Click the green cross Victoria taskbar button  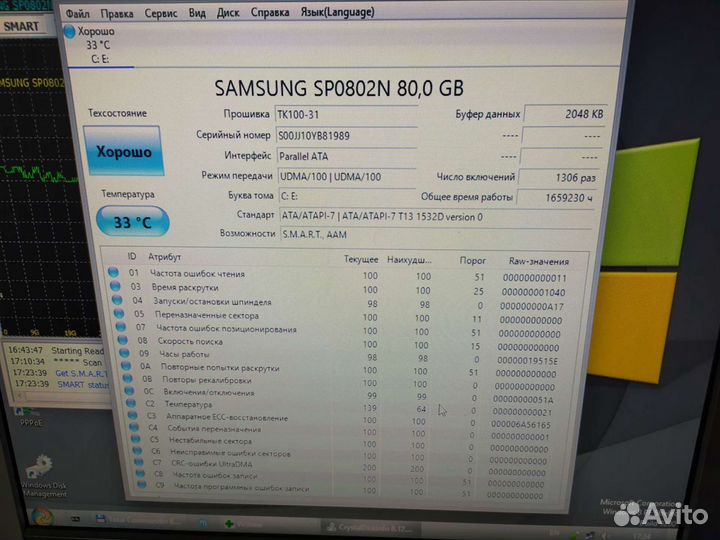pos(245,524)
